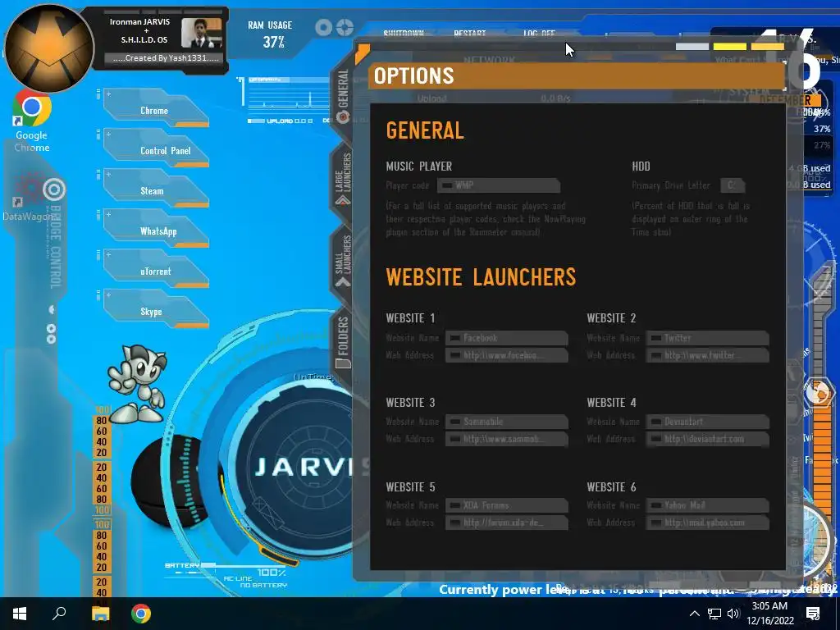Edit the Music Player code field (WMP)

click(x=499, y=185)
